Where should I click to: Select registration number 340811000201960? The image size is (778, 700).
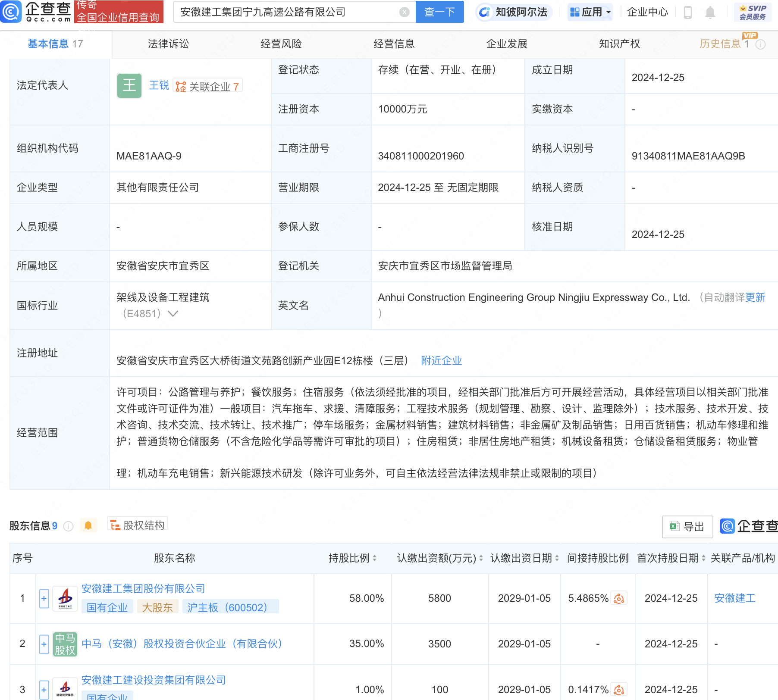tap(421, 156)
